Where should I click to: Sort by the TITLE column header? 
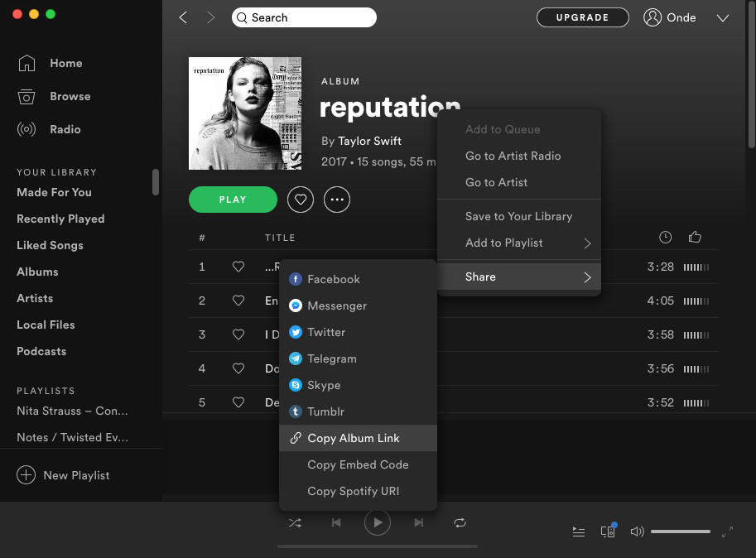280,238
